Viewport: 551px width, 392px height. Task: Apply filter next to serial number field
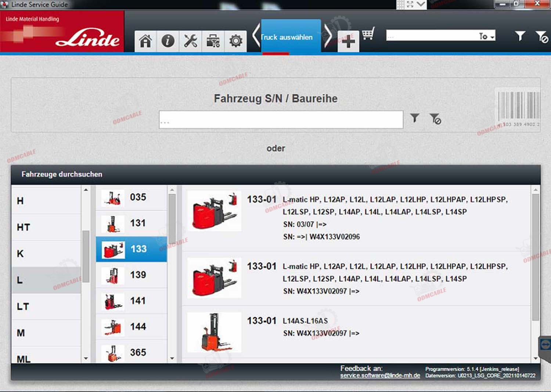point(415,118)
